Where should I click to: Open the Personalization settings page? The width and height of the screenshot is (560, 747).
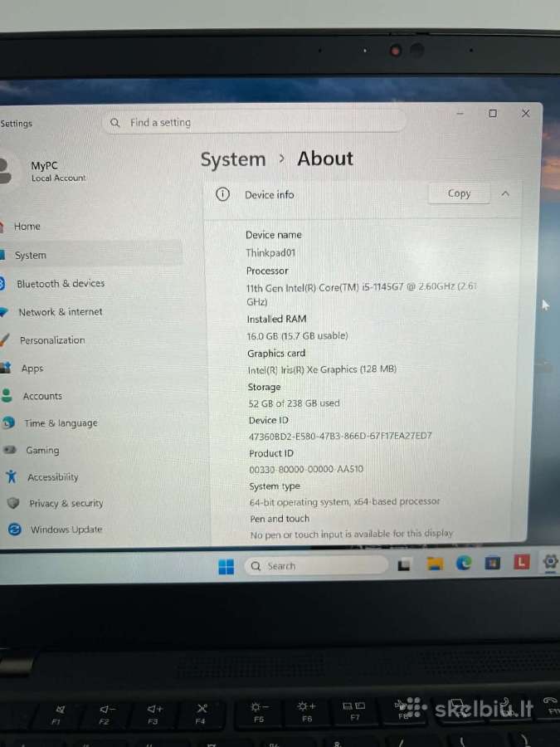[52, 340]
